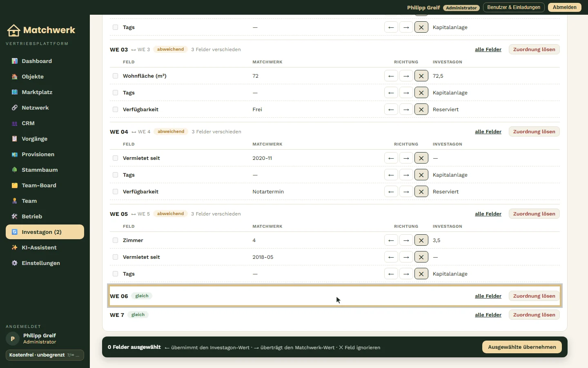The width and height of the screenshot is (588, 368).
Task: Click the Netzwerk link icon
Action: coord(15,108)
